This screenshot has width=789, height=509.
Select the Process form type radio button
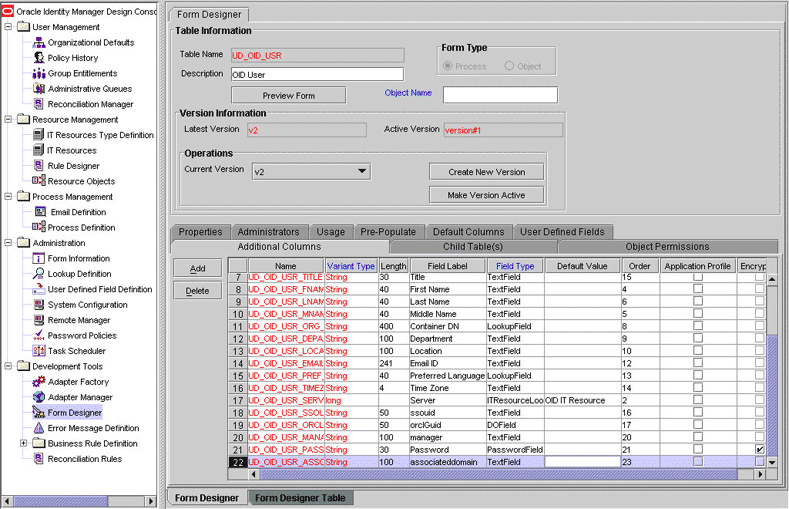(x=447, y=66)
